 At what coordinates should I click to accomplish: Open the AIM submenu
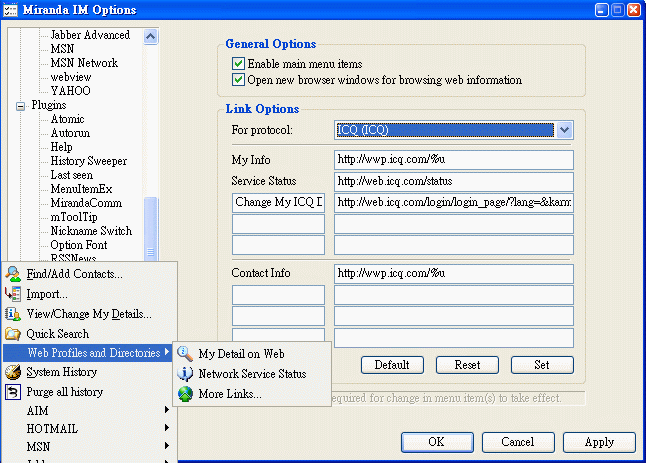click(98, 411)
